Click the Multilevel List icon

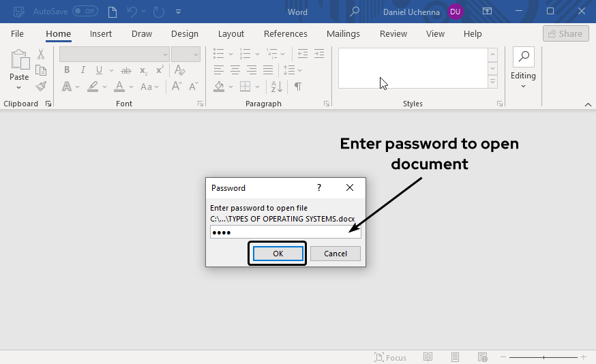[272, 54]
